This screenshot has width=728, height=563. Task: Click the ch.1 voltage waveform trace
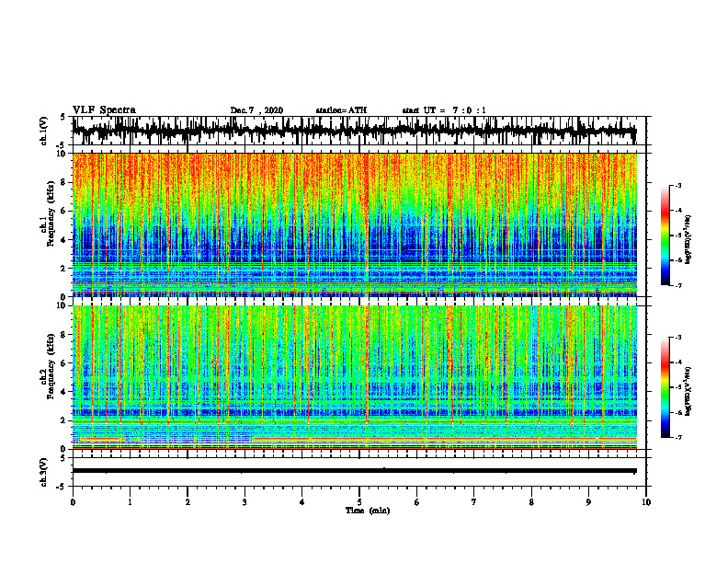354,131
